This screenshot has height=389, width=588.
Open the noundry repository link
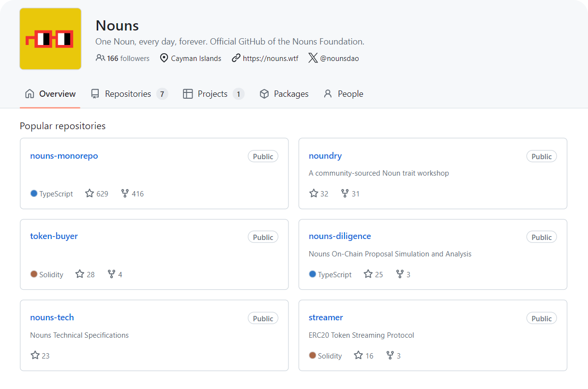(x=325, y=156)
